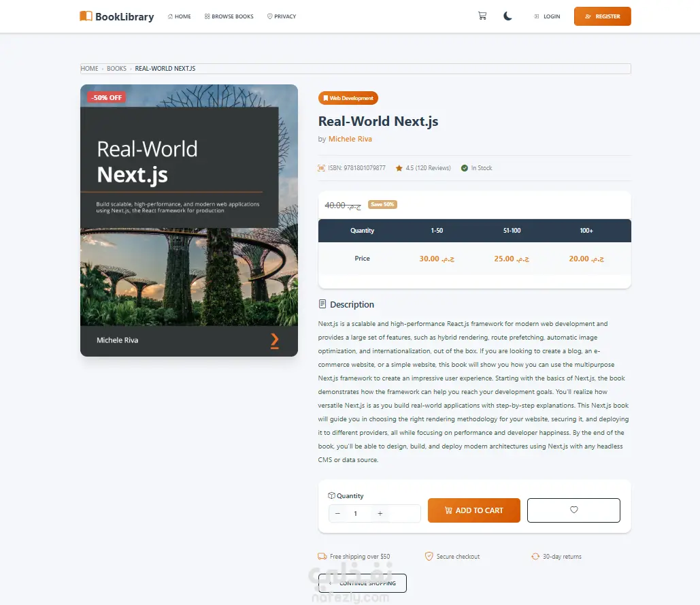Open author Michele Riva link
This screenshot has width=700, height=605.
(350, 139)
